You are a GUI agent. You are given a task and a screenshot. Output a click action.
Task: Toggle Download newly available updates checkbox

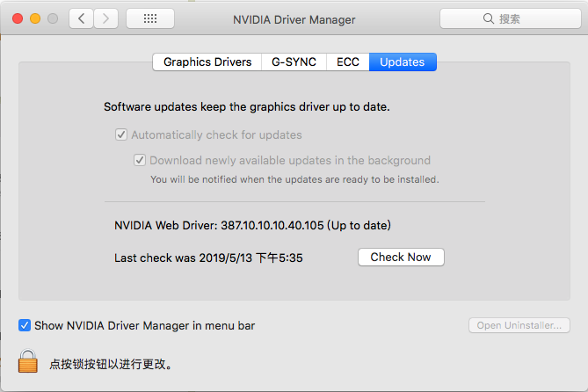point(140,160)
